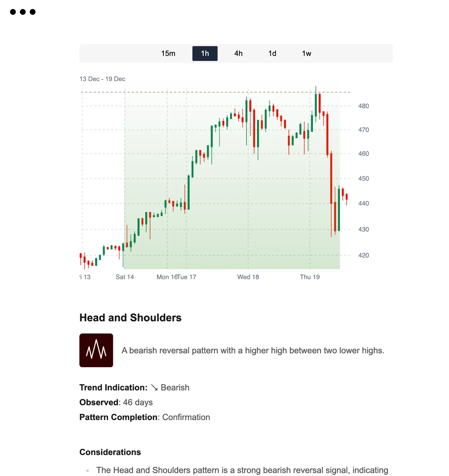This screenshot has height=476, width=449.
Task: Open the 13 Dec - 19 Dec date range
Action: (x=102, y=79)
